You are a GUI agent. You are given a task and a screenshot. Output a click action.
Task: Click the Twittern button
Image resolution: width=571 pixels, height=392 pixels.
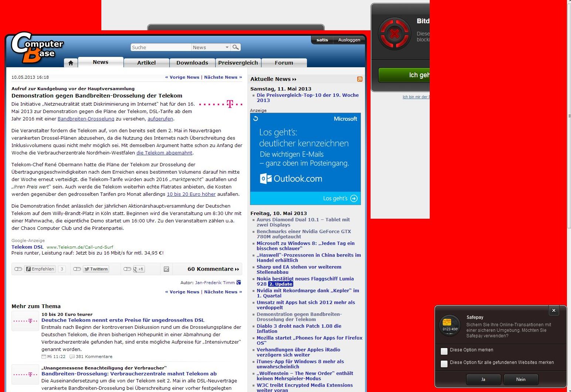[96, 269]
